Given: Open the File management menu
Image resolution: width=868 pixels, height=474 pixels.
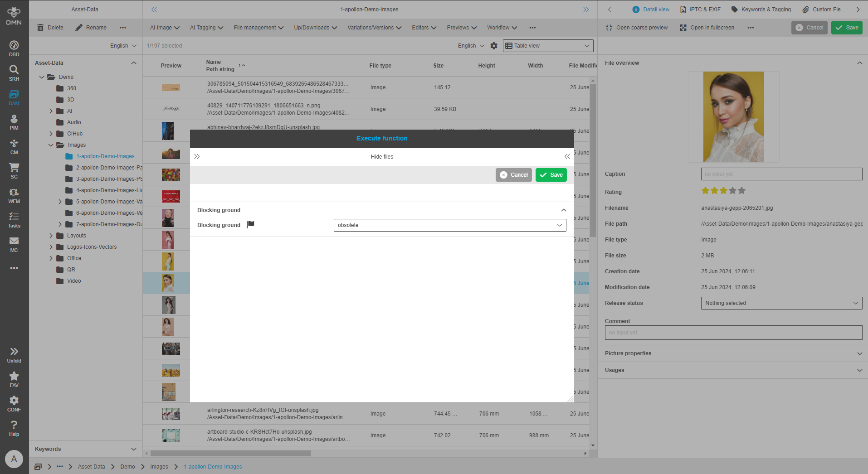Looking at the screenshot, I should point(258,28).
